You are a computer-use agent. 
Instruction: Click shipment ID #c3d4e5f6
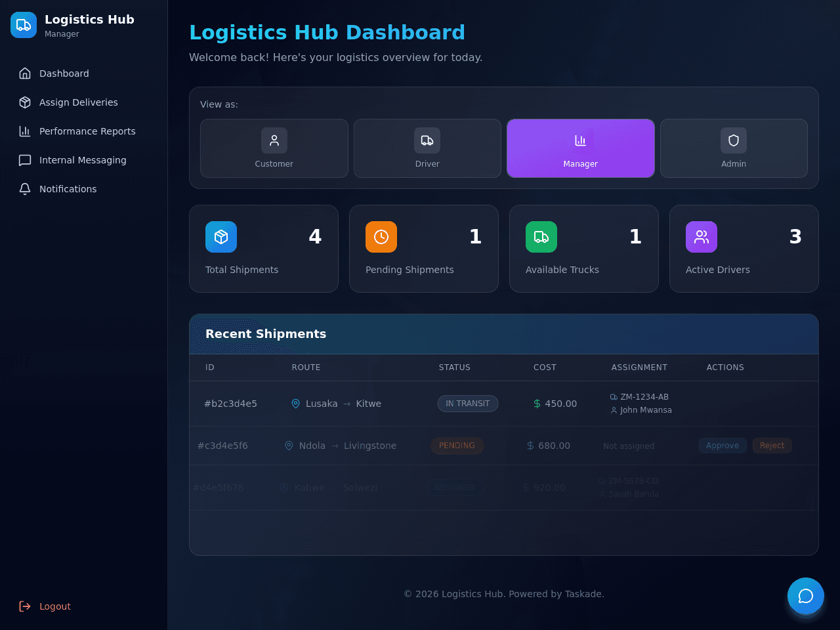coord(223,446)
